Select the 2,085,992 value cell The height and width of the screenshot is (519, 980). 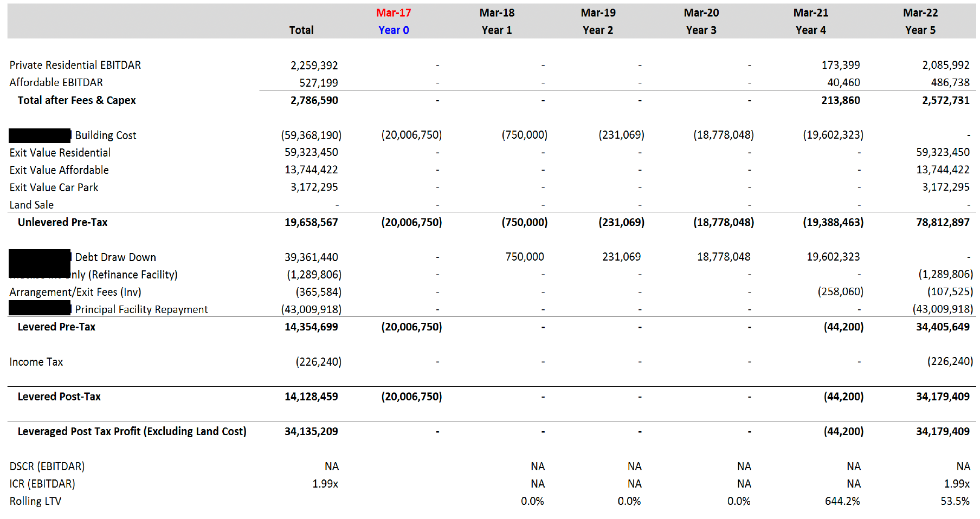946,65
